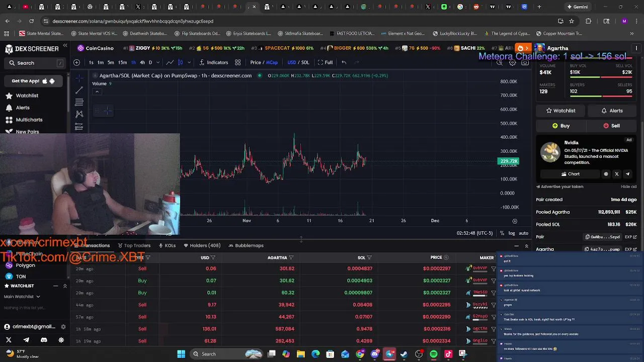Screen dimensions: 644x362
Task: Select the Fibonacci retracement tool
Action: click(x=79, y=103)
